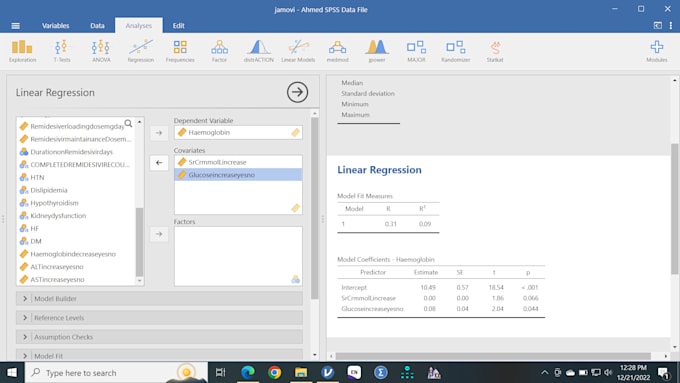Open the ANOVA analysis menu
The image size is (680, 383).
point(101,51)
